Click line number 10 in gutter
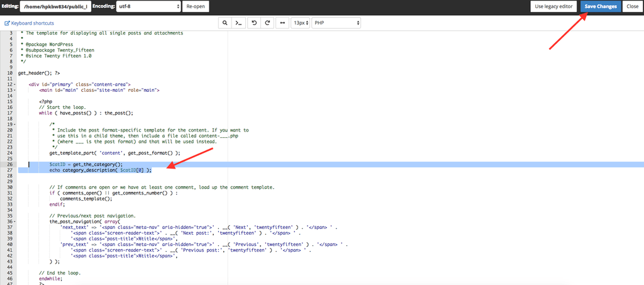The height and width of the screenshot is (285, 644). (x=10, y=73)
